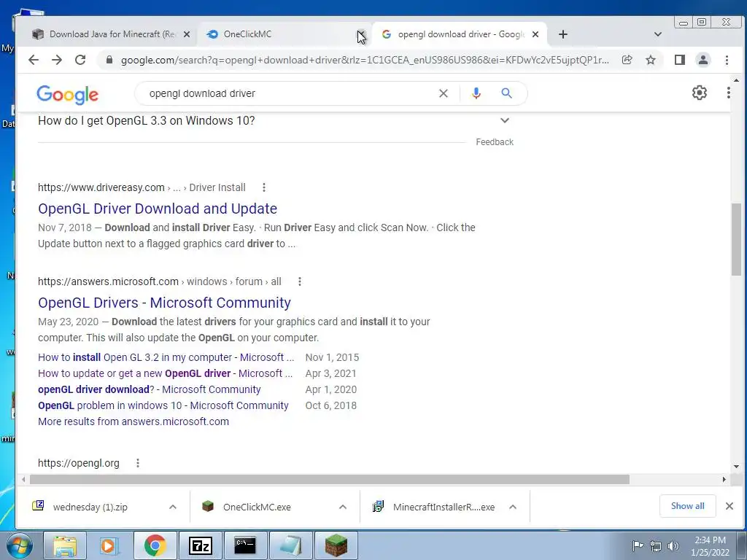Open openGL driver download? Microsoft Community link
Screen dimensions: 747x560
coord(149,389)
